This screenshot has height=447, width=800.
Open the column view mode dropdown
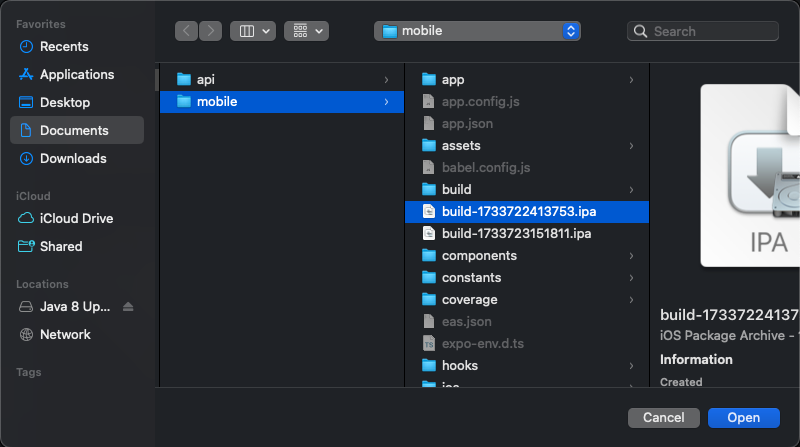click(253, 31)
